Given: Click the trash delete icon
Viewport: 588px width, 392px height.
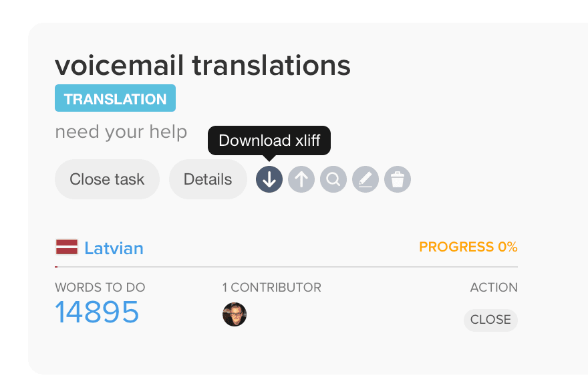Looking at the screenshot, I should 398,179.
